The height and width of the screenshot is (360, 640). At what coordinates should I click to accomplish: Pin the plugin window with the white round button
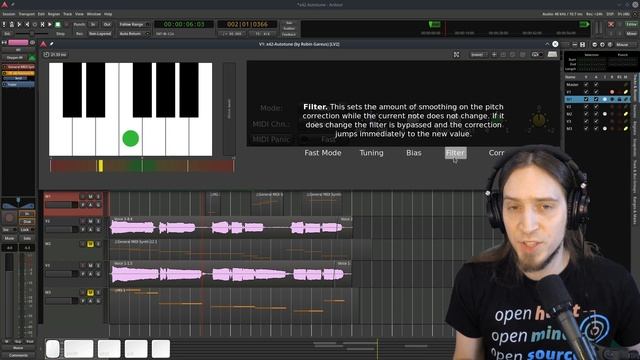[x=555, y=44]
